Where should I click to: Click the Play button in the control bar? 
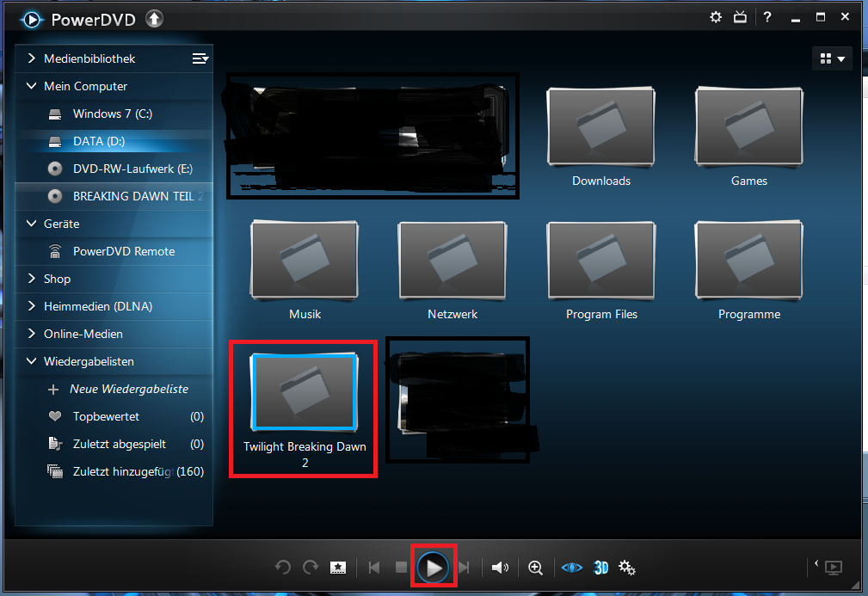coord(434,567)
